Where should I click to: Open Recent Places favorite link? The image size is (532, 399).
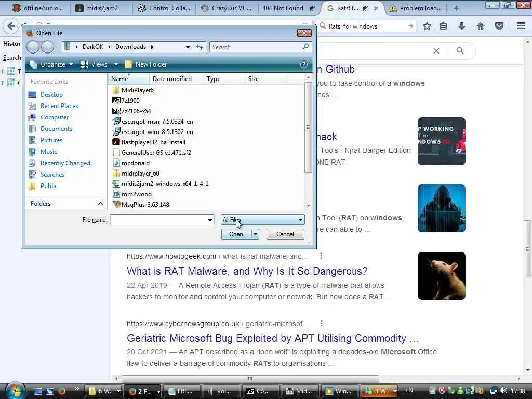(59, 106)
